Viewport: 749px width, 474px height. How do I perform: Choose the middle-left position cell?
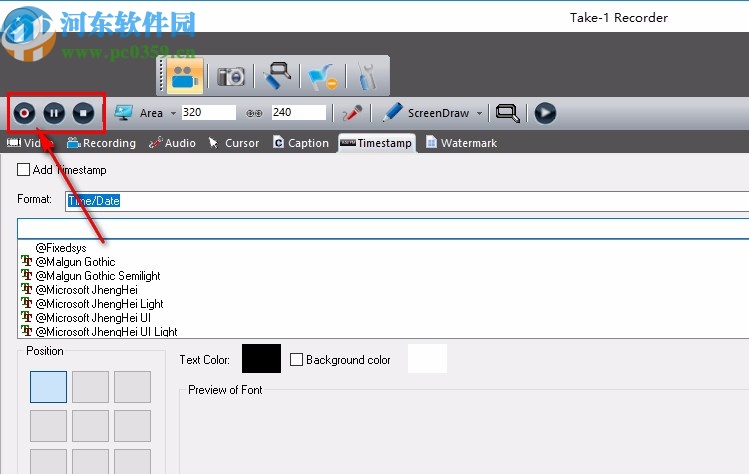pyautogui.click(x=48, y=426)
